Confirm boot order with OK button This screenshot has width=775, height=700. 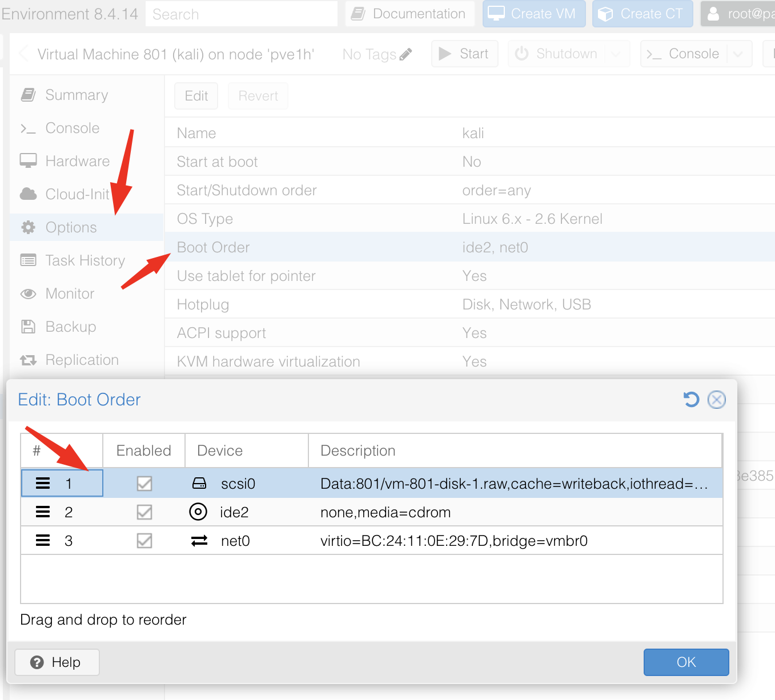click(686, 662)
